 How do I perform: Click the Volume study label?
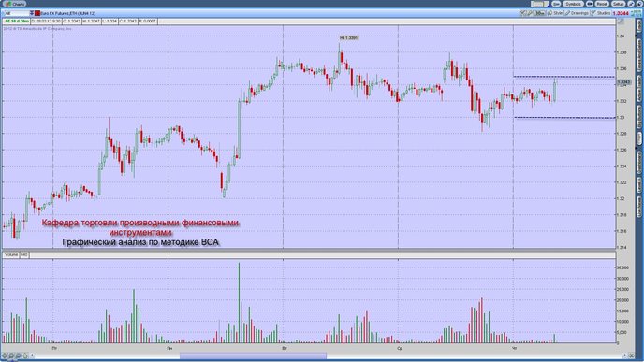click(11, 254)
